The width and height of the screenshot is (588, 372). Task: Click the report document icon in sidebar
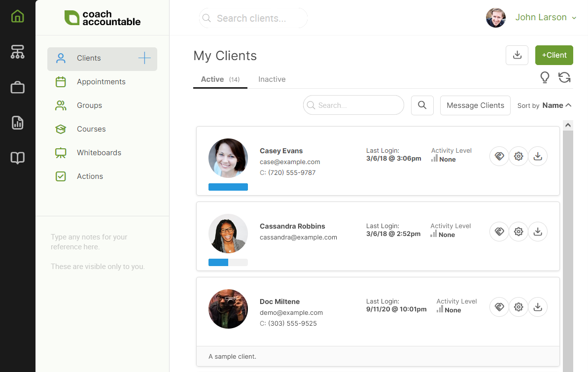[17, 123]
